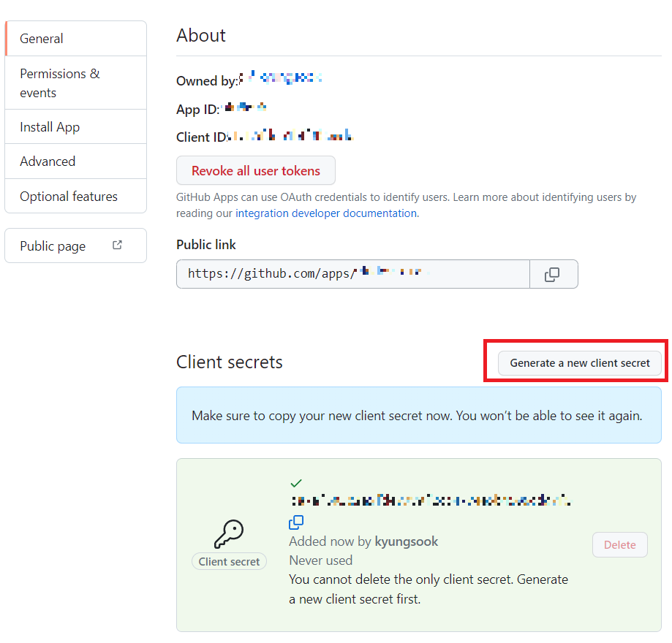The height and width of the screenshot is (643, 672).
Task: Click the green checkmark above the secret
Action: pyautogui.click(x=296, y=483)
